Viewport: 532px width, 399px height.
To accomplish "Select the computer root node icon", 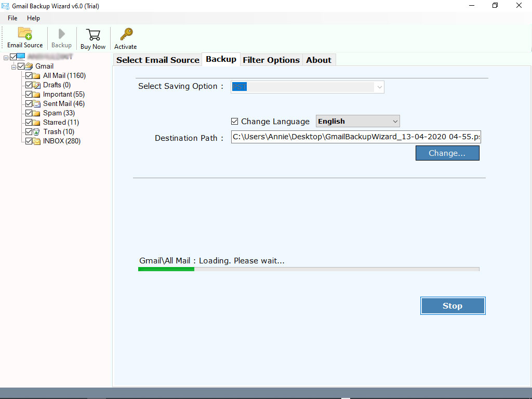I will 21,57.
